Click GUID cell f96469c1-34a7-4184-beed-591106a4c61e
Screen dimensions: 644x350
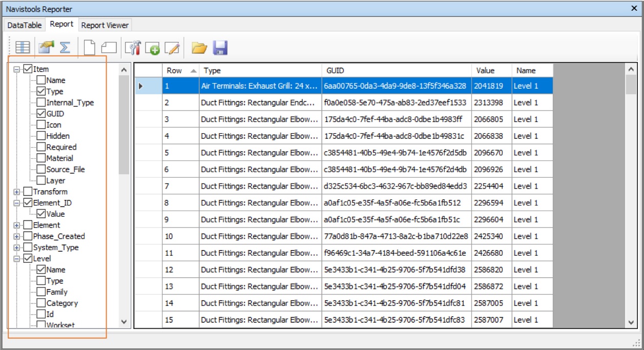click(x=397, y=253)
